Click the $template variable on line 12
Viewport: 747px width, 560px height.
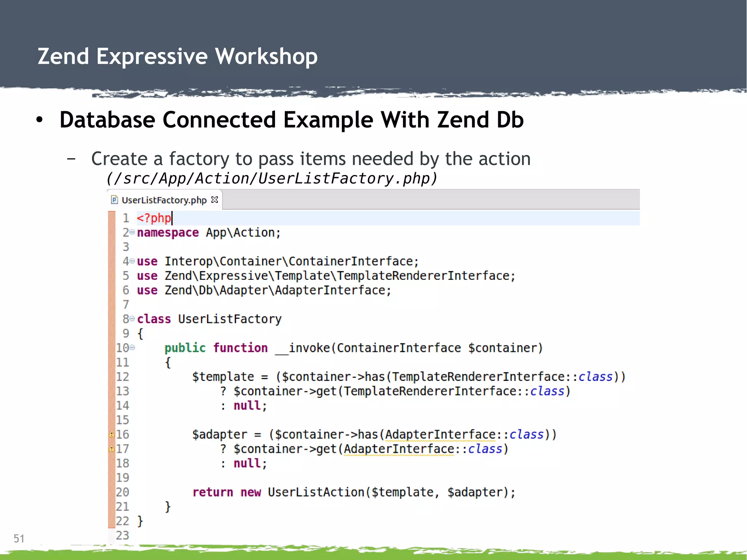click(223, 377)
